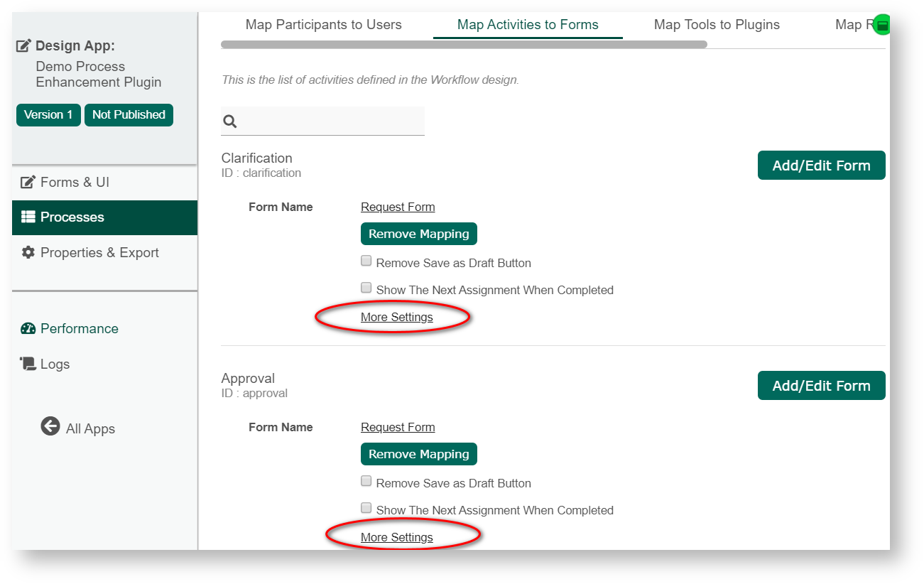Click the horizontal tab scrollbar

pos(463,45)
